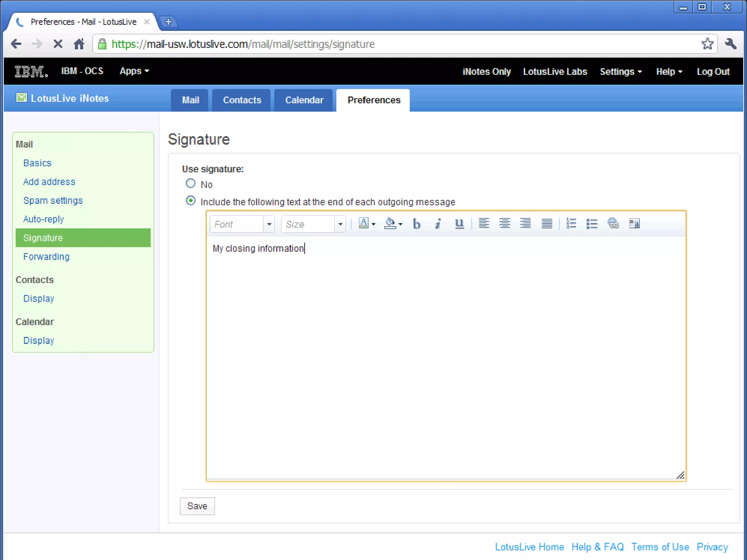Expand the Apps menu in header

coord(134,71)
